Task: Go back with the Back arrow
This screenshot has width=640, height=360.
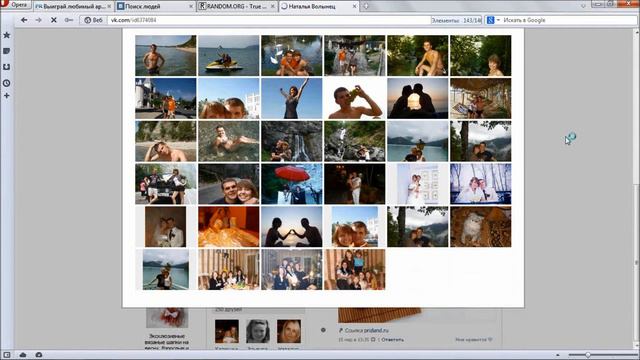Action: pos(24,20)
